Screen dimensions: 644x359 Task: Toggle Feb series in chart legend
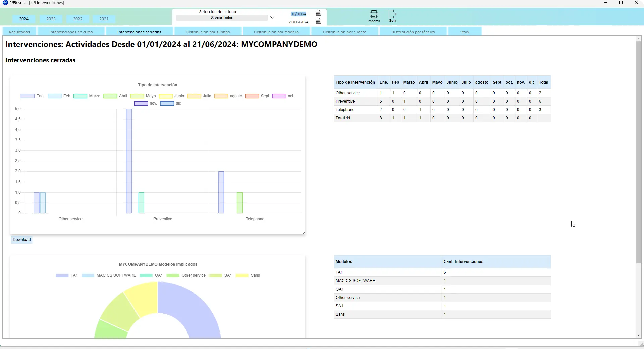click(x=59, y=96)
